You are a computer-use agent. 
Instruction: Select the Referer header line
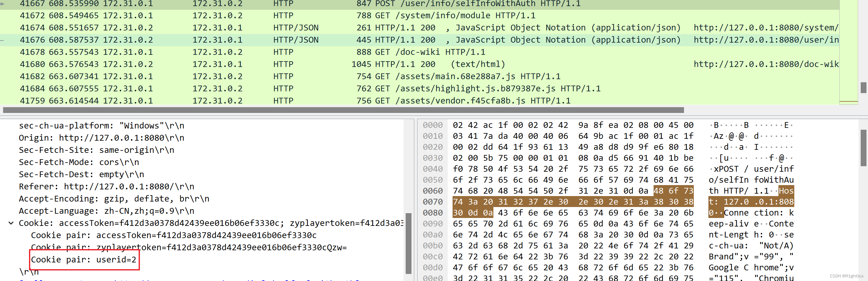[x=107, y=186]
